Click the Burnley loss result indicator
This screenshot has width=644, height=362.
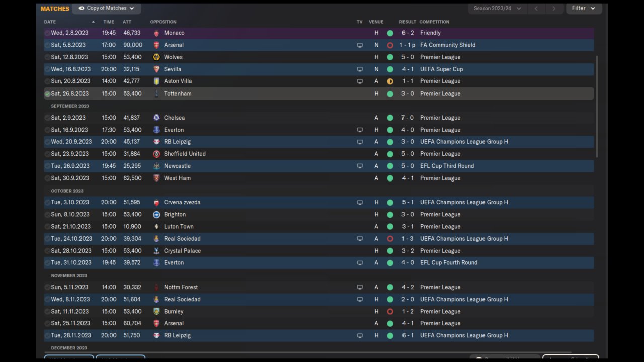click(x=390, y=312)
